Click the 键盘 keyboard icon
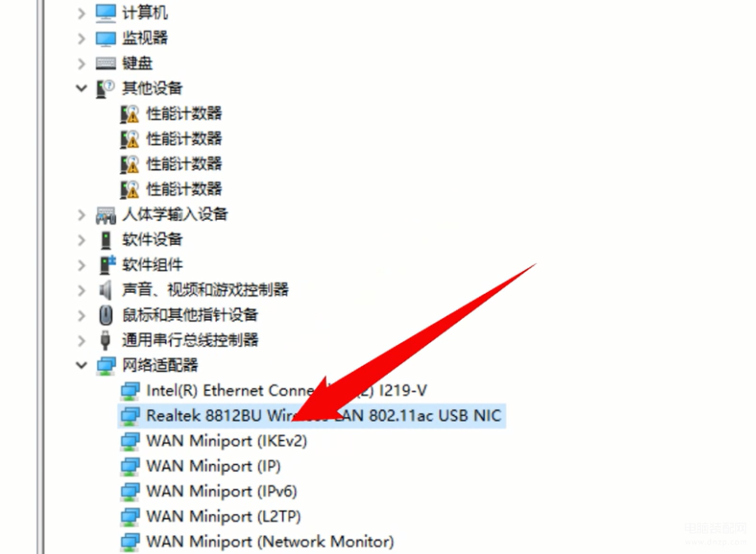756x554 pixels. [105, 63]
